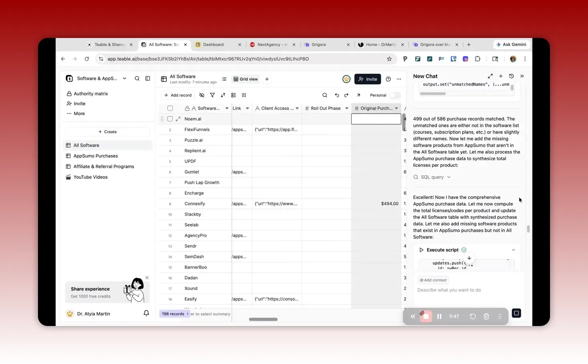Image resolution: width=588 pixels, height=364 pixels.
Task: Open the Software column header dropdown arrow
Action: [x=227, y=108]
